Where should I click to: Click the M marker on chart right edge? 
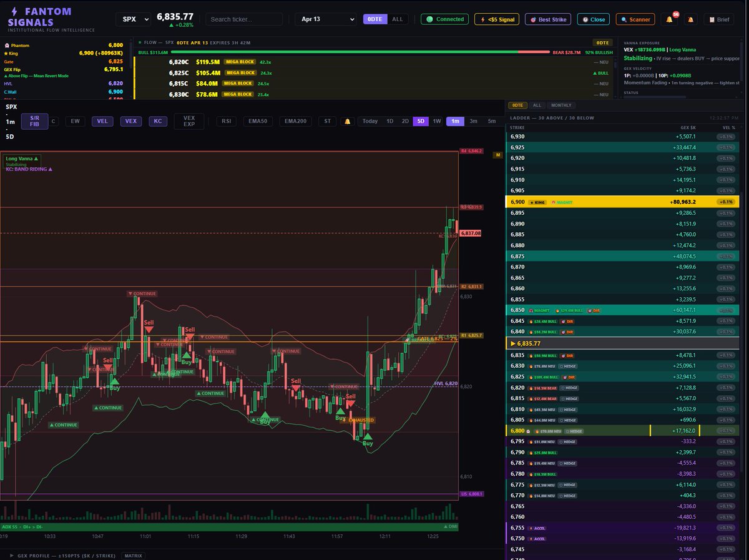coord(498,155)
